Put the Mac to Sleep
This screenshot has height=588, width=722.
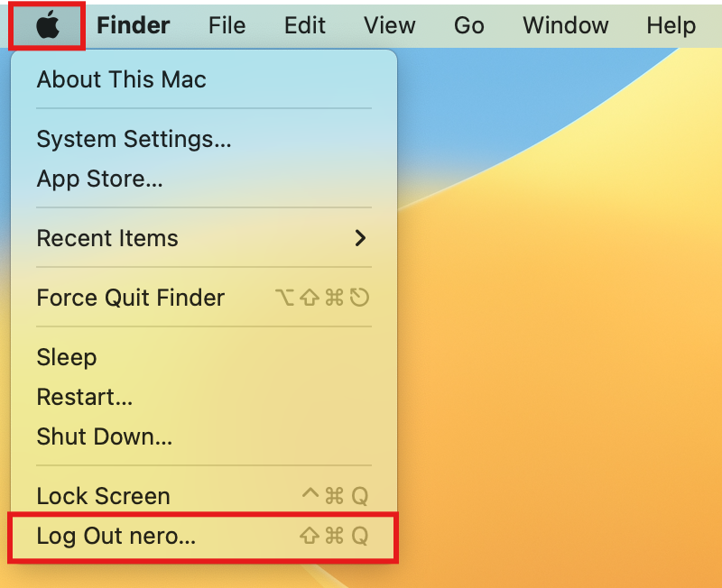pos(204,357)
